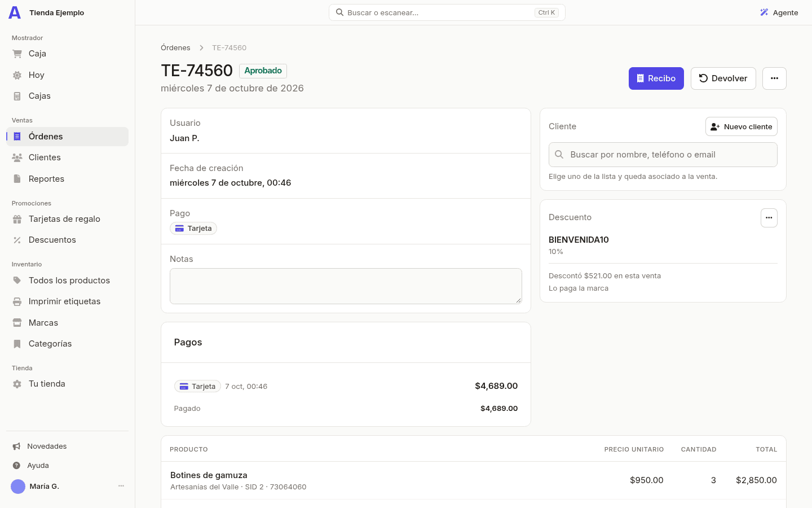
Task: Click the Marcas store icon
Action: point(17,323)
